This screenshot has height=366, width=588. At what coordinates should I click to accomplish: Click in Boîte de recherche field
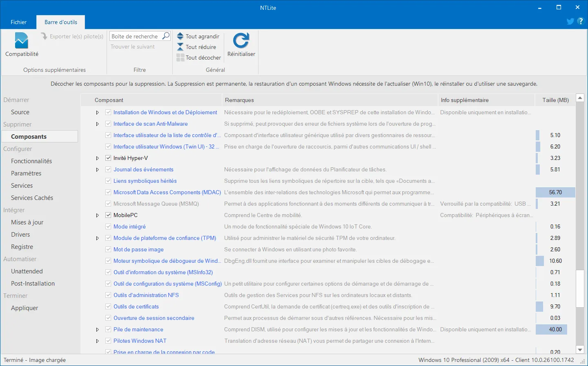[136, 36]
